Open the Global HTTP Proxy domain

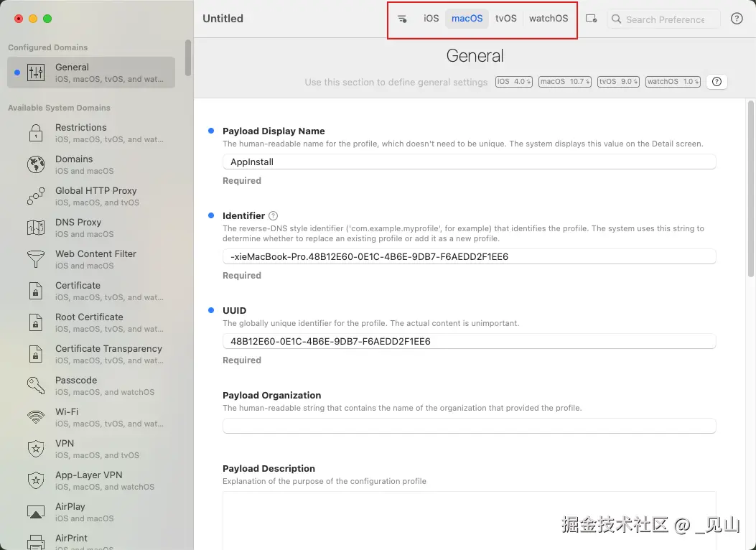coord(91,196)
